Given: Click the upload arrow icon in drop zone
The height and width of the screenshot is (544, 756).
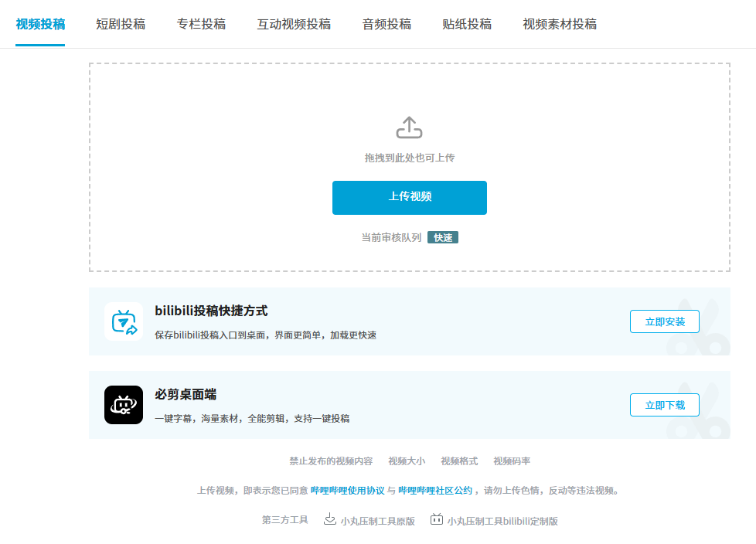Looking at the screenshot, I should click(x=409, y=127).
